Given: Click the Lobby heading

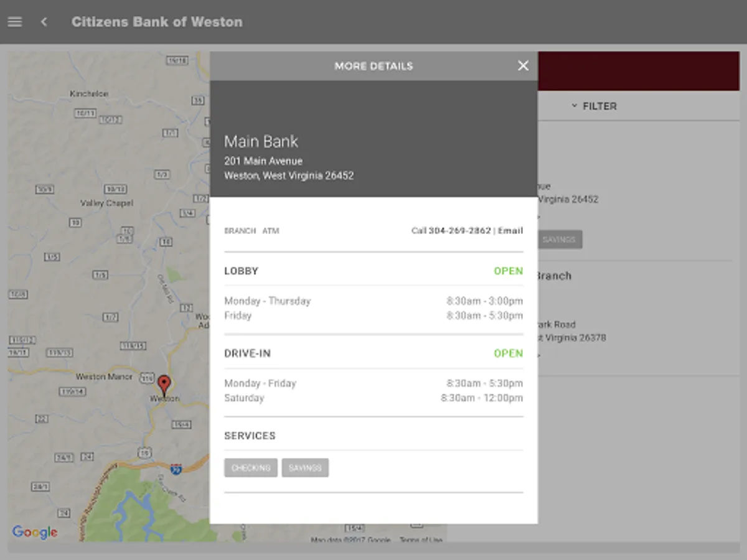Looking at the screenshot, I should tap(242, 271).
